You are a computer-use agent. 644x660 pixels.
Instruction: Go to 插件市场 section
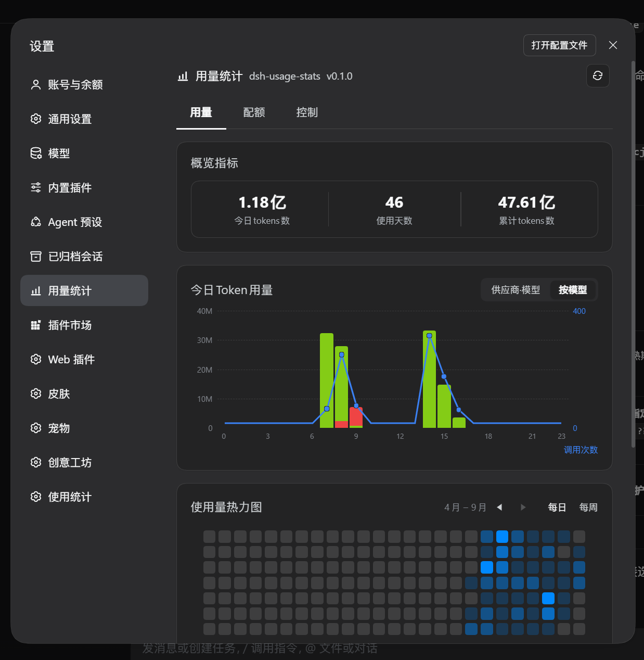(x=84, y=325)
